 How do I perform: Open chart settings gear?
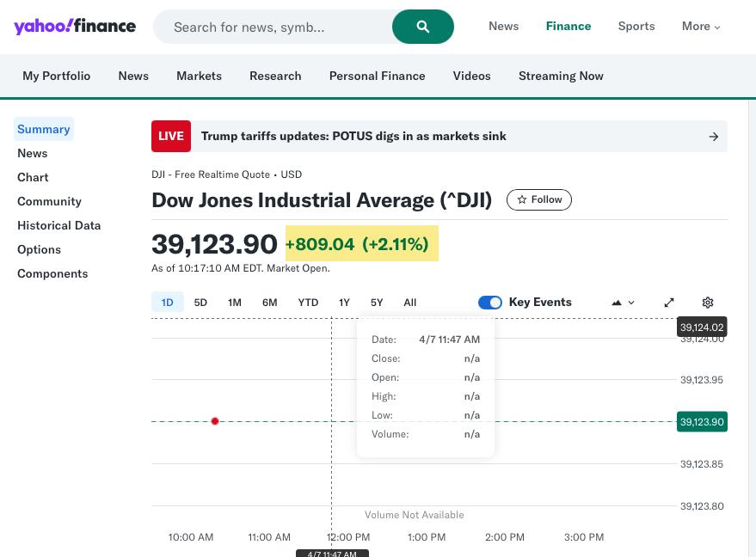[707, 303]
